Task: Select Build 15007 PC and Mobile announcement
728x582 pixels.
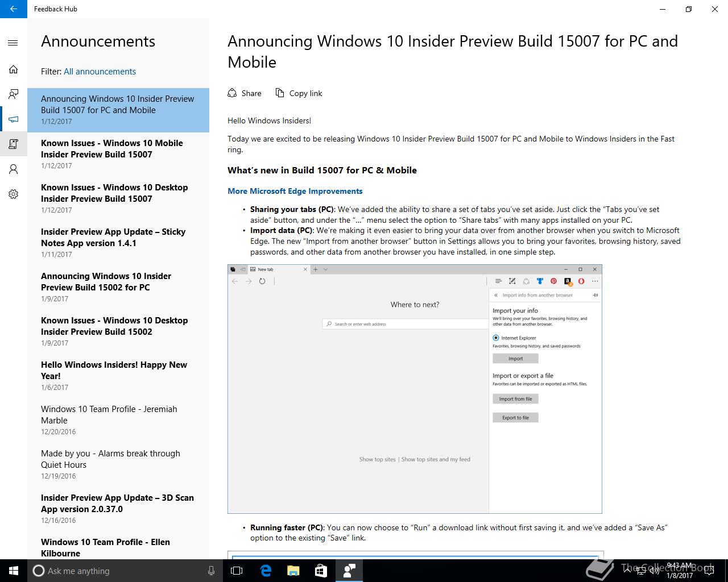Action: (118, 110)
